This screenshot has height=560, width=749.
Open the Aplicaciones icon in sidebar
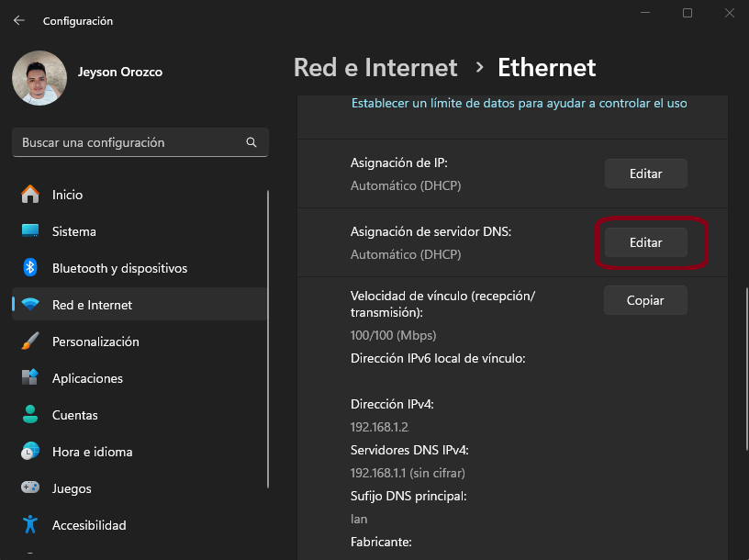tap(30, 378)
